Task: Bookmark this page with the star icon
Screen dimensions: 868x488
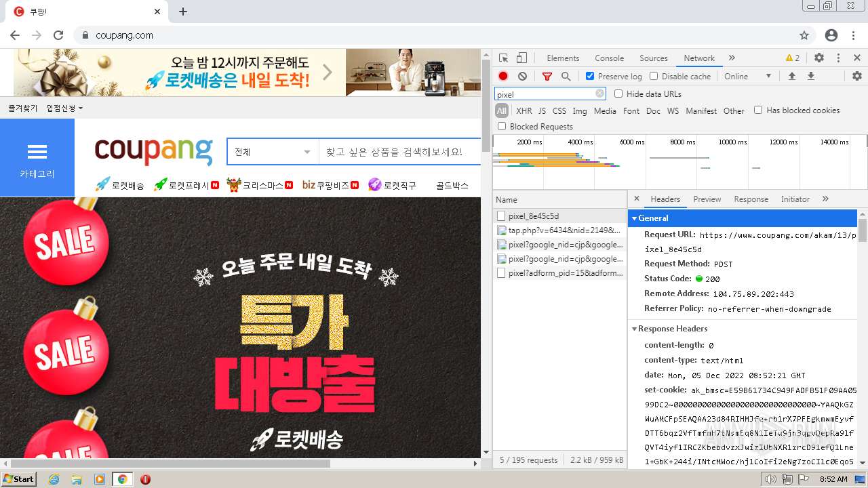Action: pos(804,35)
